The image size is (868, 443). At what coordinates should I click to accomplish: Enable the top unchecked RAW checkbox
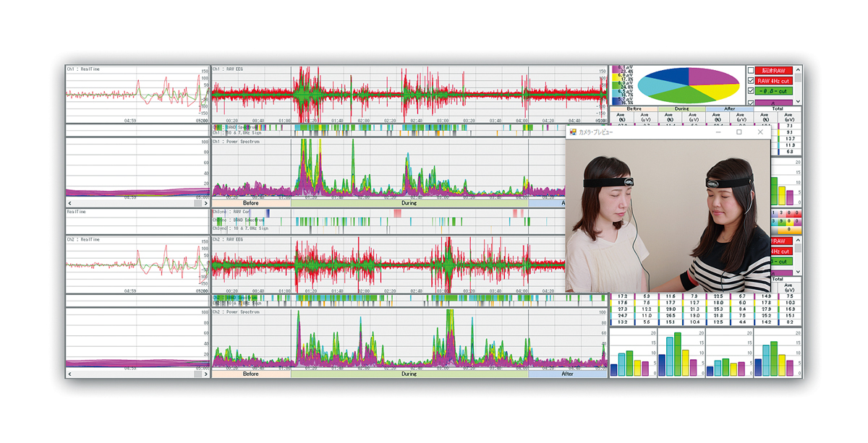[750, 71]
